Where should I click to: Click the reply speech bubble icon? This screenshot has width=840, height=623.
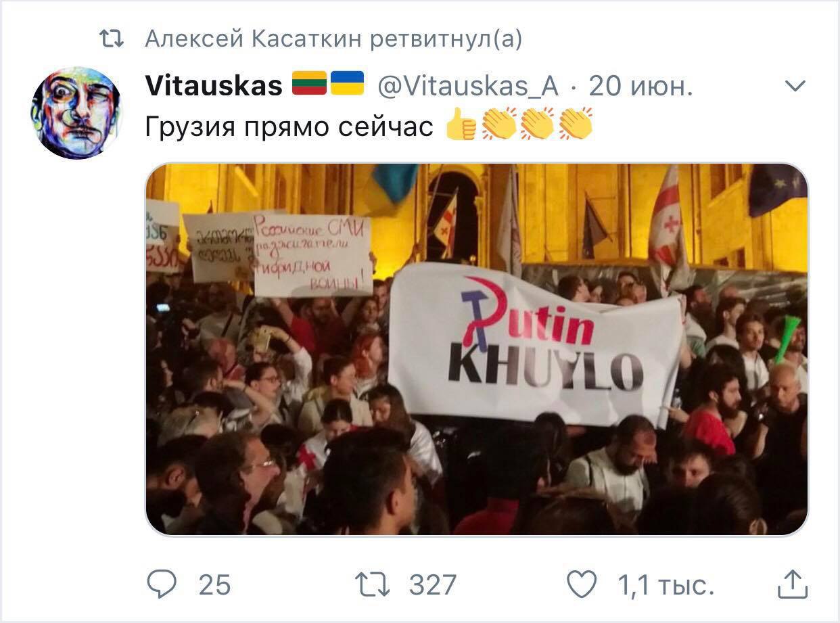(x=161, y=584)
